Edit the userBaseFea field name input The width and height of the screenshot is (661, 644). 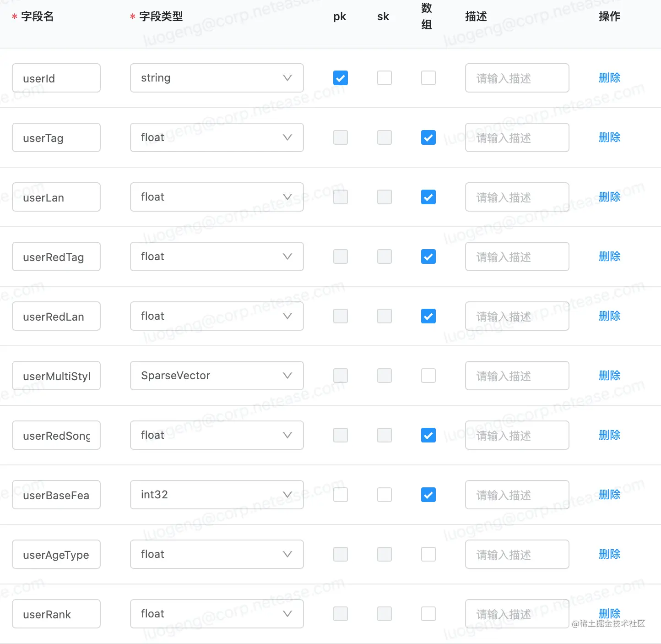point(56,495)
